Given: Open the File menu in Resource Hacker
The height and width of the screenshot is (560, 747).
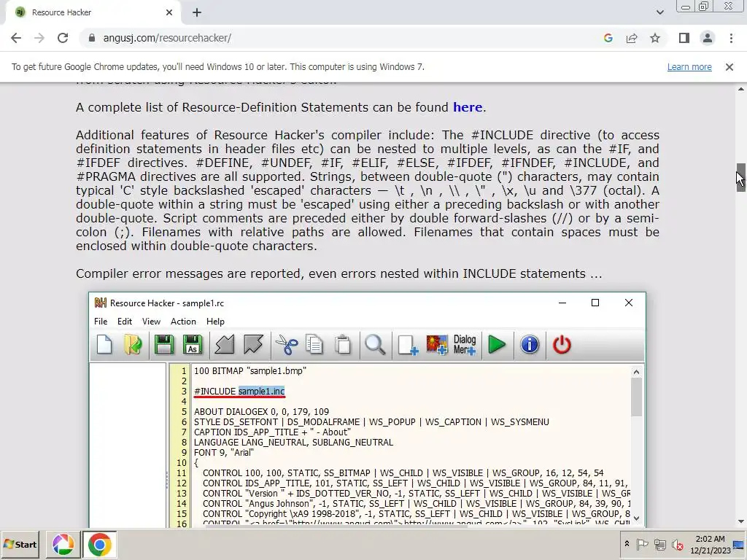Looking at the screenshot, I should 101,322.
